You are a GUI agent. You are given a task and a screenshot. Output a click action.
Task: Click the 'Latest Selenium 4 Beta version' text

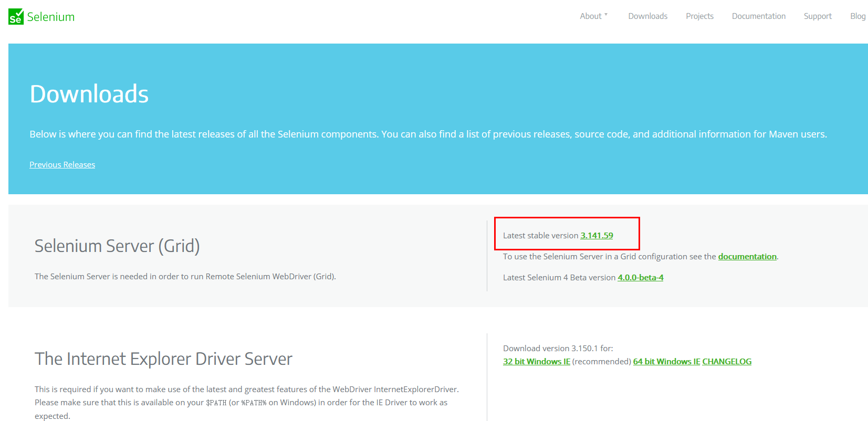pyautogui.click(x=559, y=277)
